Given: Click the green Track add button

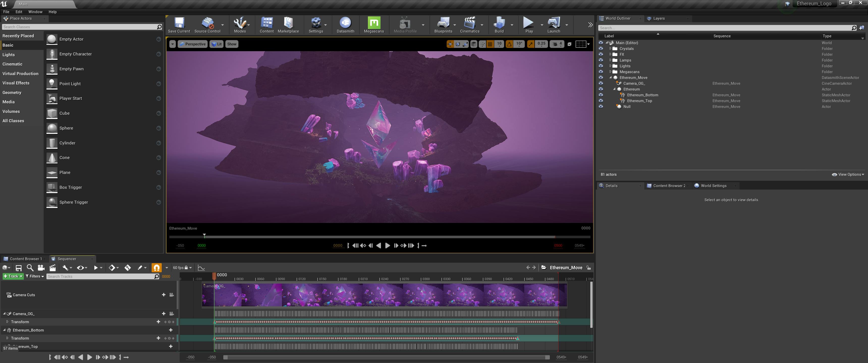Looking at the screenshot, I should pos(13,277).
